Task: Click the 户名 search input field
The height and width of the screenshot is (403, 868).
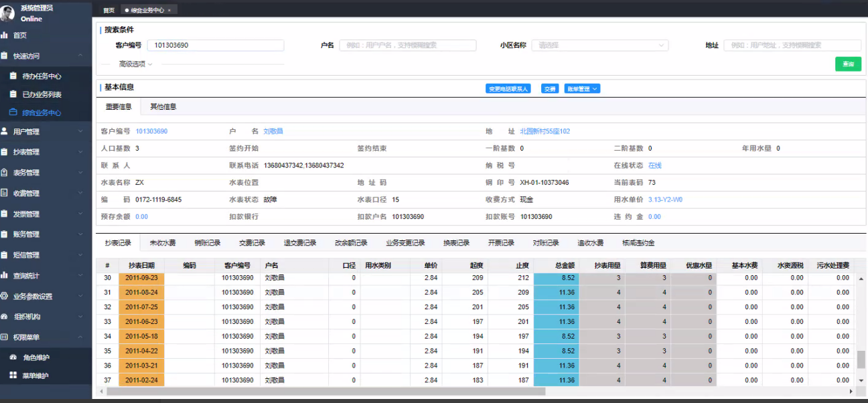Action: tap(407, 46)
